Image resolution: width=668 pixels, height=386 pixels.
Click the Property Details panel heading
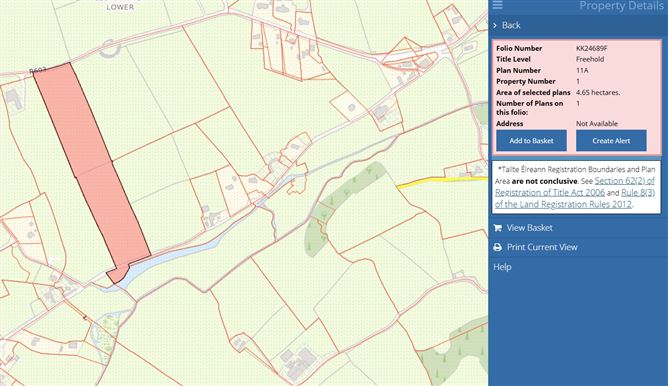[621, 6]
